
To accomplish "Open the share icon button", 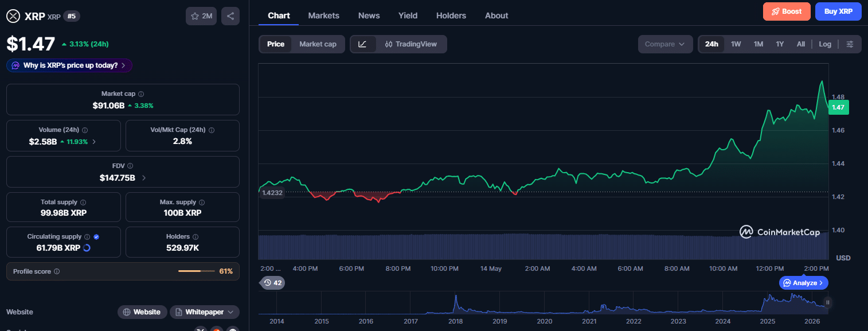I will pyautogui.click(x=230, y=16).
